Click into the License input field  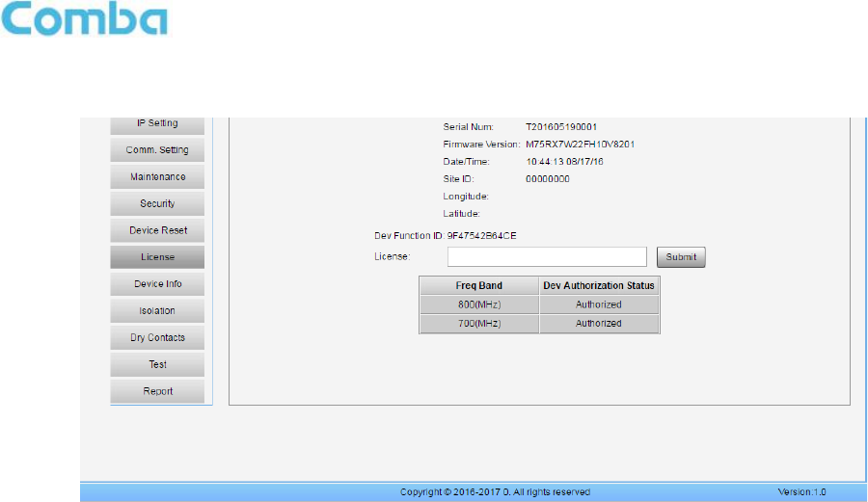[547, 256]
